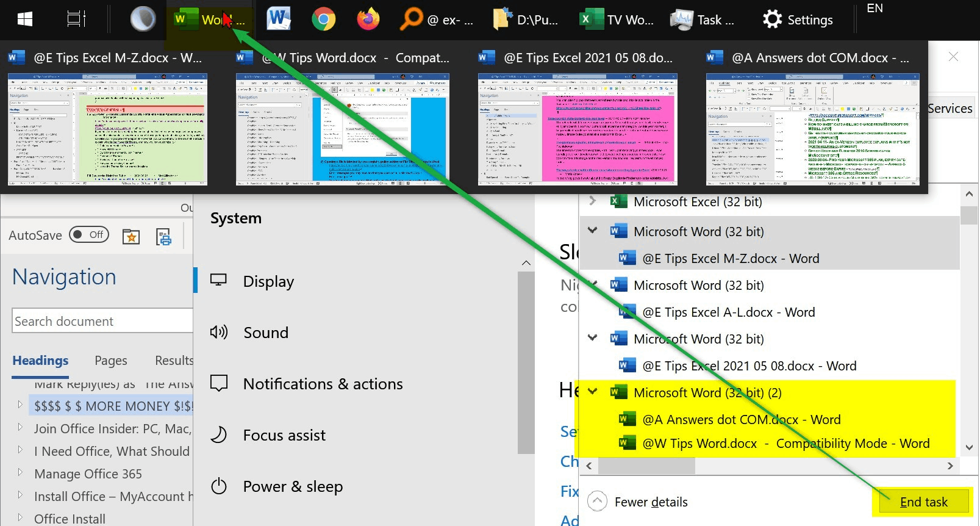
Task: Click the starred folder icon beside AutoSave
Action: pos(131,236)
